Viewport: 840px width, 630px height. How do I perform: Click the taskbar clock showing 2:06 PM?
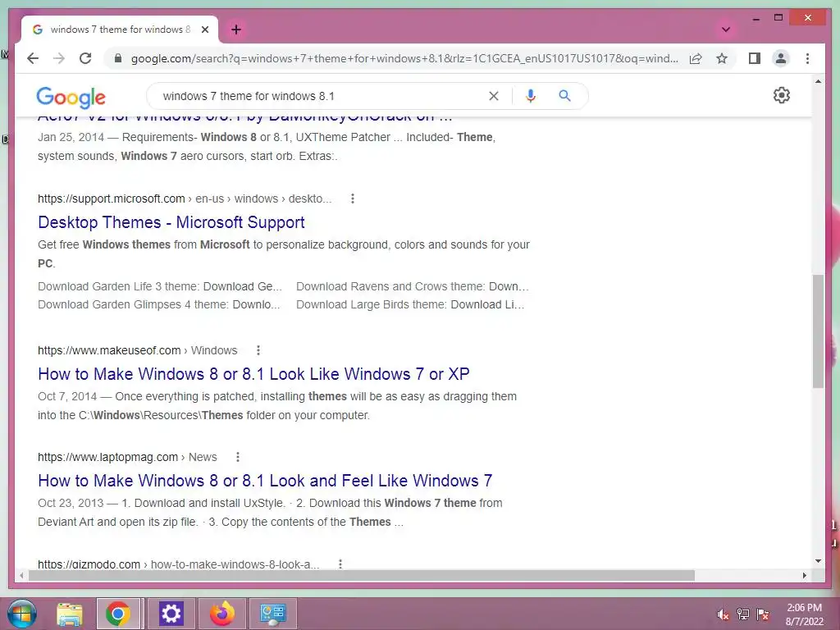coord(804,614)
